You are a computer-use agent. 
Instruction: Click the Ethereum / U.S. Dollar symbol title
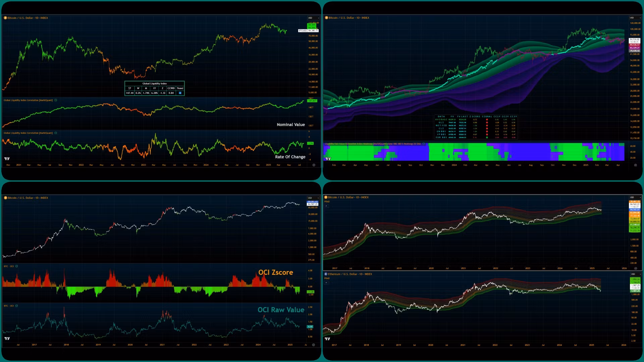click(x=350, y=274)
